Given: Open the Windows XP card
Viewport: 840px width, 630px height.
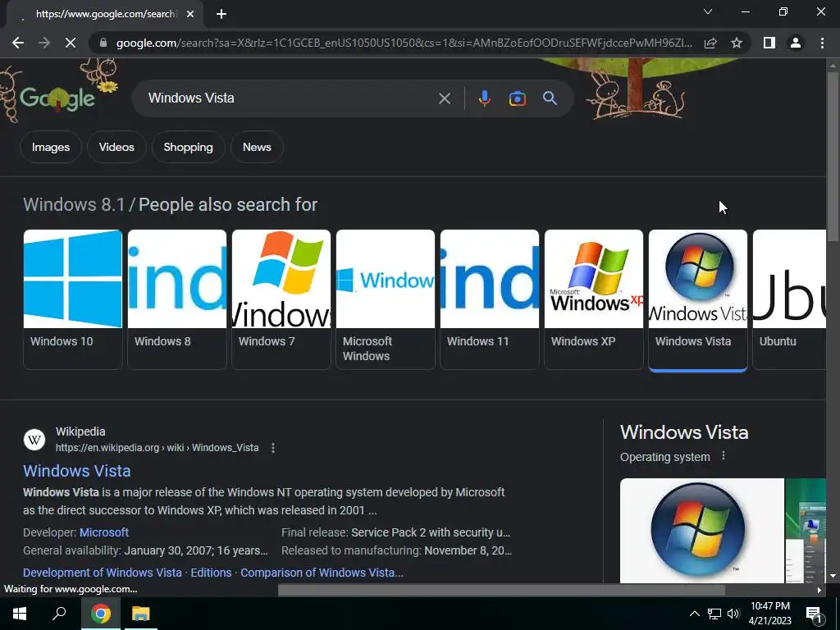Looking at the screenshot, I should tap(594, 299).
